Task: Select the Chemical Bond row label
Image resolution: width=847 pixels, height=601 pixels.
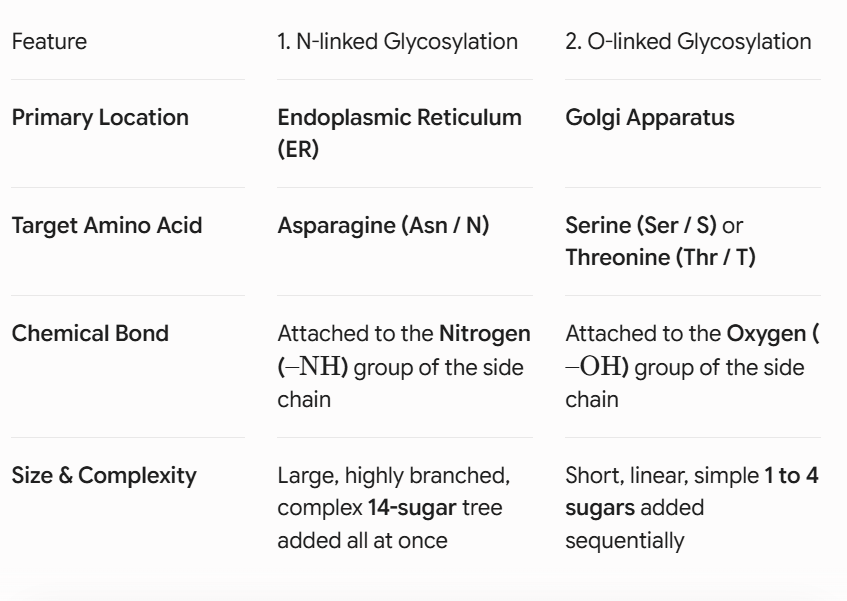Action: pyautogui.click(x=90, y=333)
